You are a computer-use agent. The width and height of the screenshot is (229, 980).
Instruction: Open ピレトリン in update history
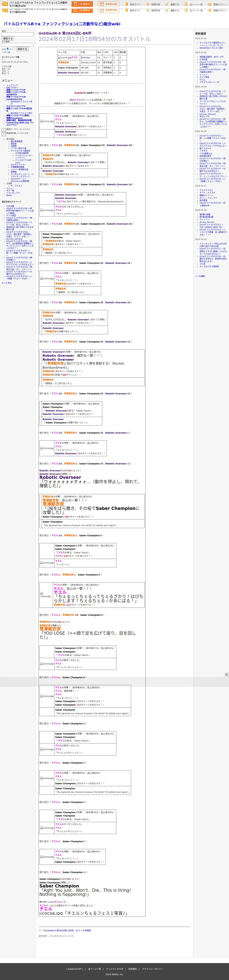pyautogui.click(x=204, y=219)
